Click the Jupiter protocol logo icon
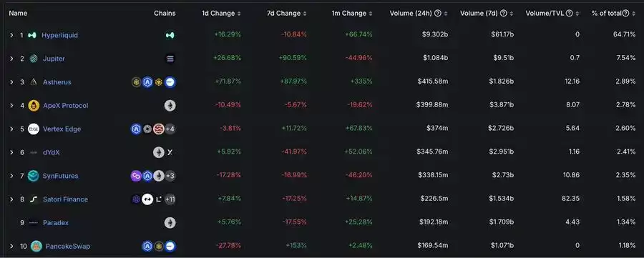Image resolution: width=644 pixels, height=258 pixels. click(x=34, y=59)
